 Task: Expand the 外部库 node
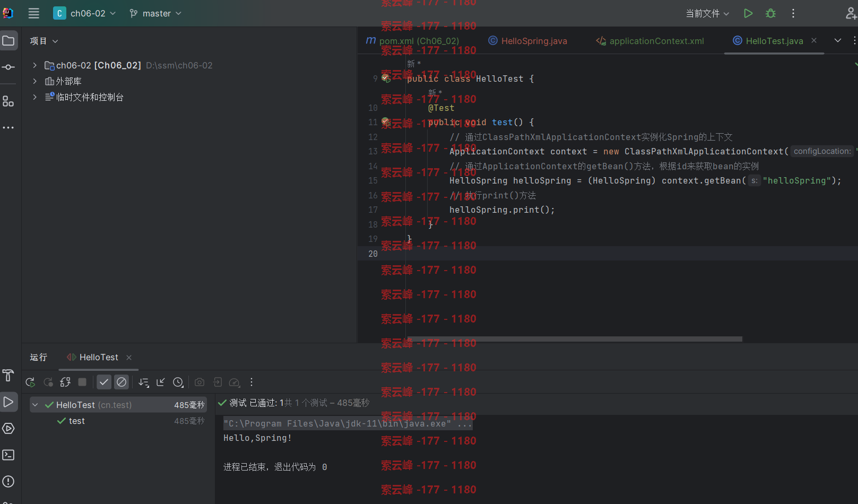coord(34,81)
